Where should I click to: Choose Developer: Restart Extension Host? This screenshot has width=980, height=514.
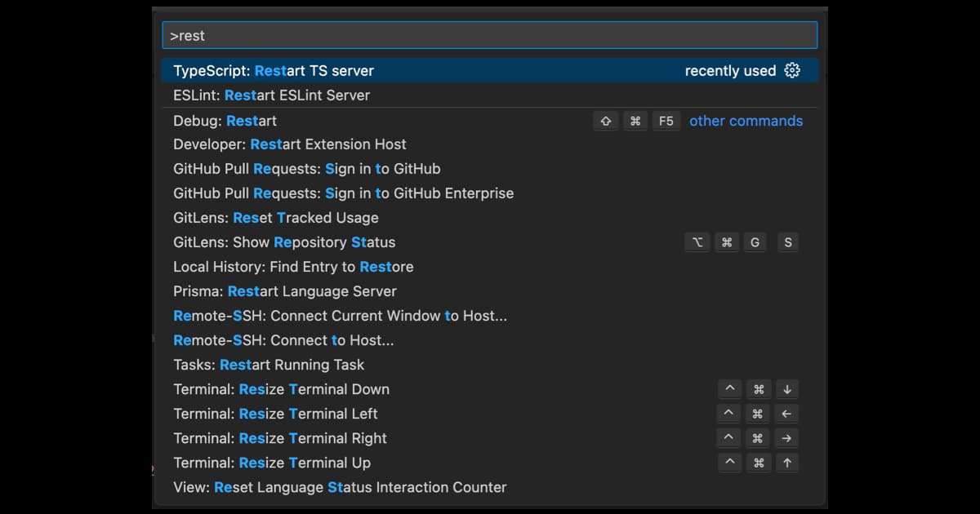click(490, 144)
